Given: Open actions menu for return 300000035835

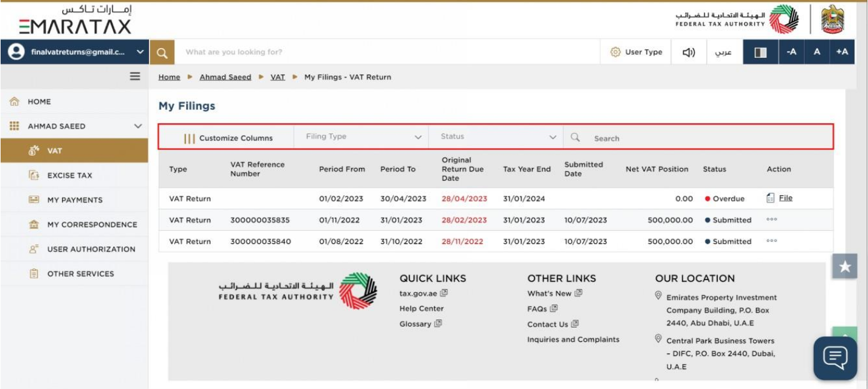Looking at the screenshot, I should tap(772, 220).
